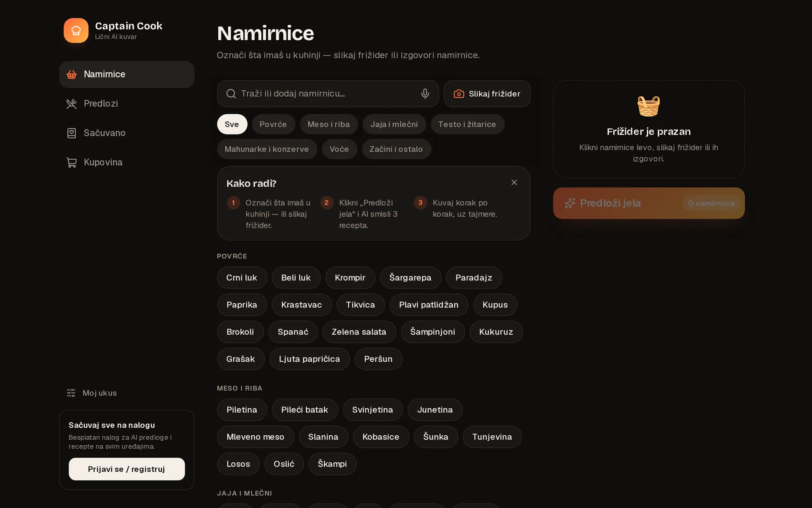The image size is (812, 508).
Task: Click the Captain Cook chef hat logo
Action: 76,30
